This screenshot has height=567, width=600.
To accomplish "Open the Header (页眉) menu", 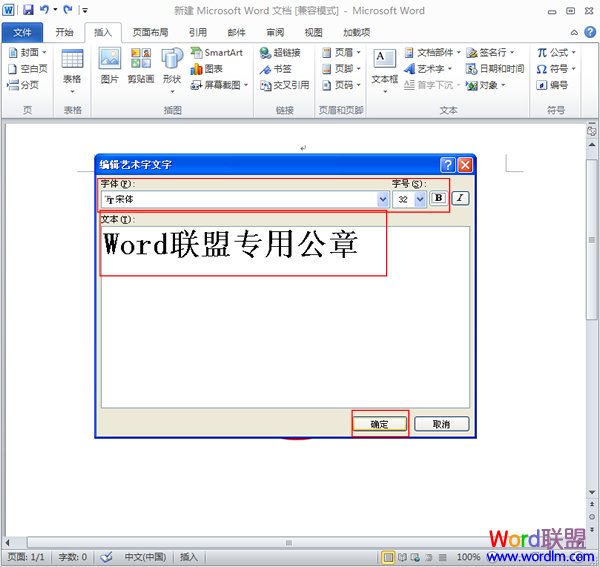I will pyautogui.click(x=341, y=52).
